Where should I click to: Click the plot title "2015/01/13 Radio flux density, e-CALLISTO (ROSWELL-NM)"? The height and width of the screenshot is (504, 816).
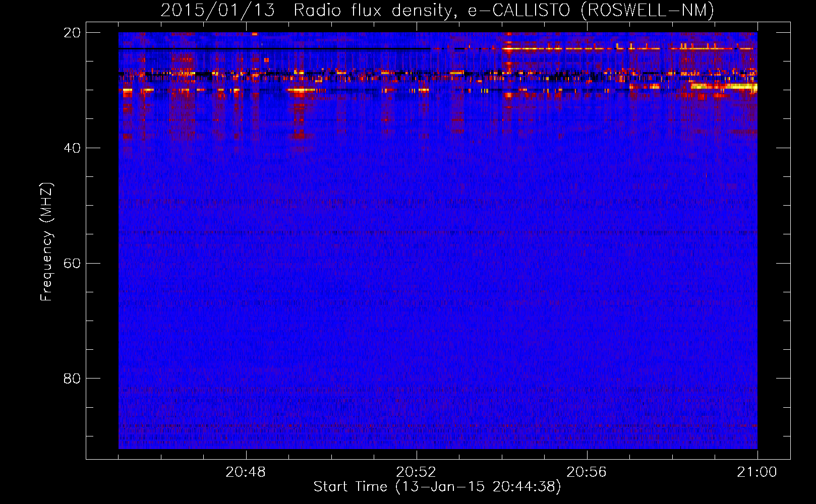point(437,11)
